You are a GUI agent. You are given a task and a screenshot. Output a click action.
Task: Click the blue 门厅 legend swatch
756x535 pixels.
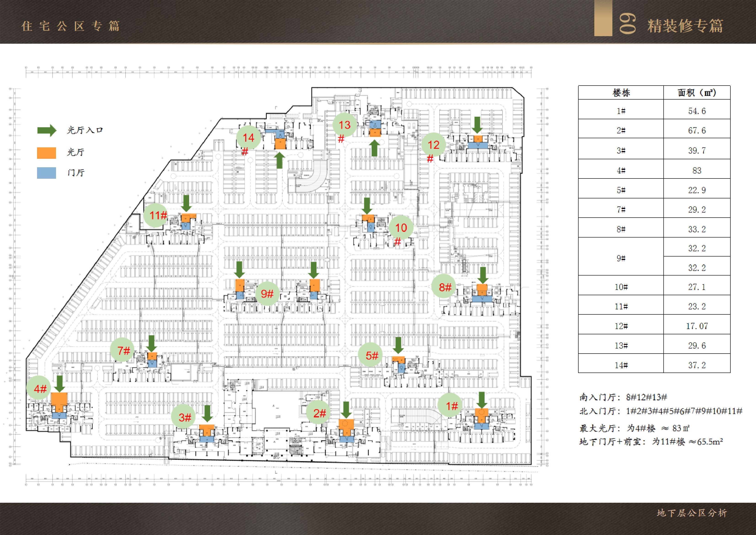pos(46,173)
